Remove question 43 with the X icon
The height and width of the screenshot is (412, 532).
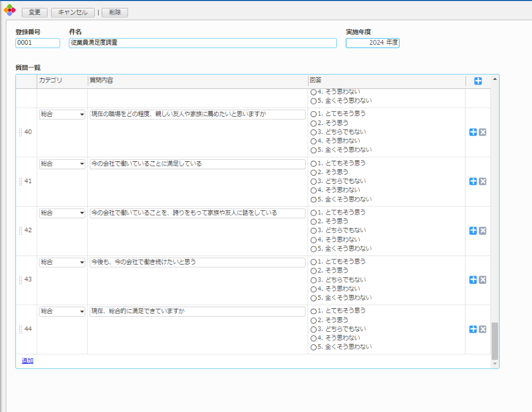click(x=483, y=280)
